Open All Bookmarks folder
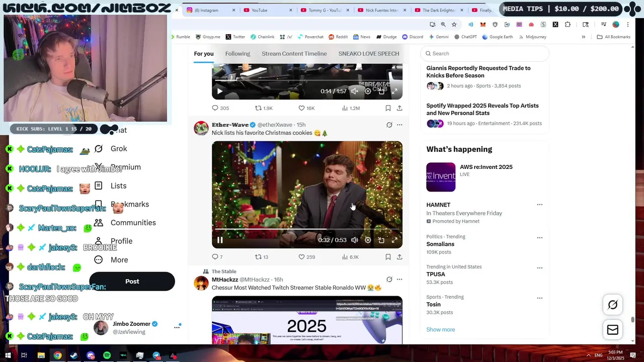The width and height of the screenshot is (644, 362). coord(613,37)
